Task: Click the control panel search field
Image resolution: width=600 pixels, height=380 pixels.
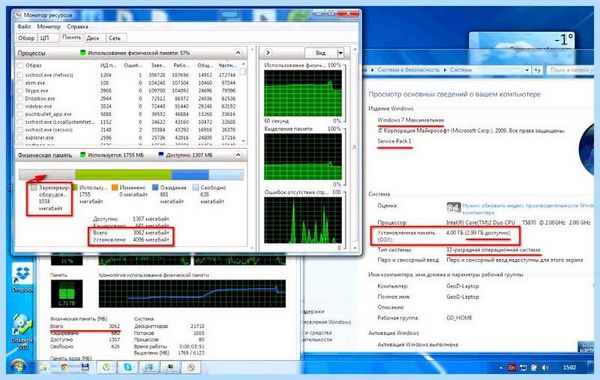Action: [x=570, y=70]
